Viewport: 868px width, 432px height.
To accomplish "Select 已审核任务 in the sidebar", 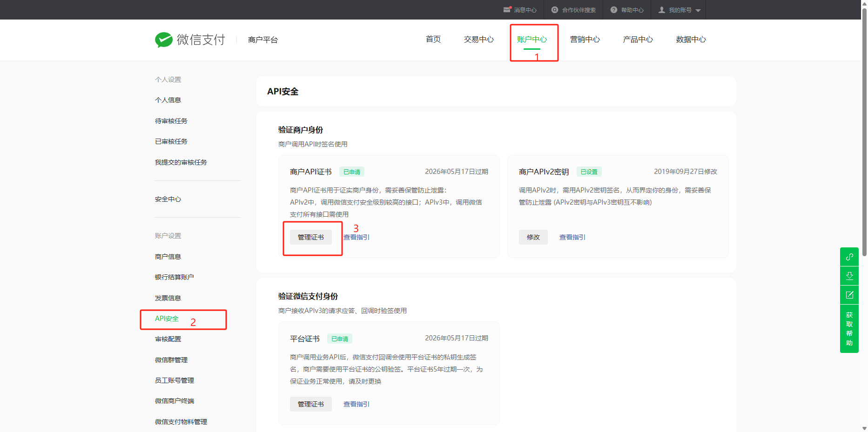I will coord(171,141).
